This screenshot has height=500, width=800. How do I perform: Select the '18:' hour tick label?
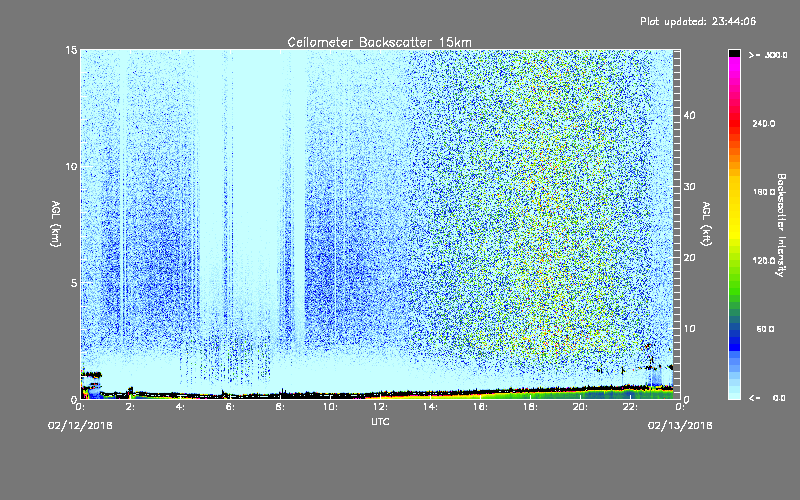click(530, 407)
